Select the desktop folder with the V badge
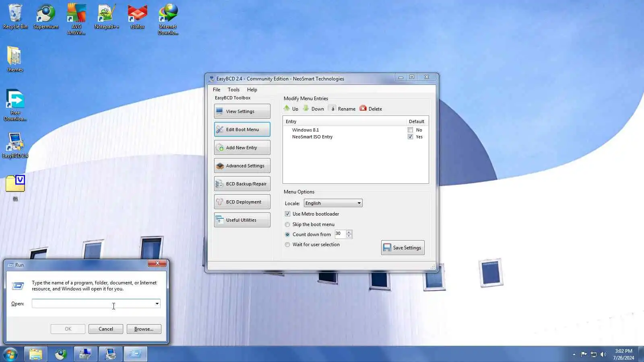 [x=15, y=188]
